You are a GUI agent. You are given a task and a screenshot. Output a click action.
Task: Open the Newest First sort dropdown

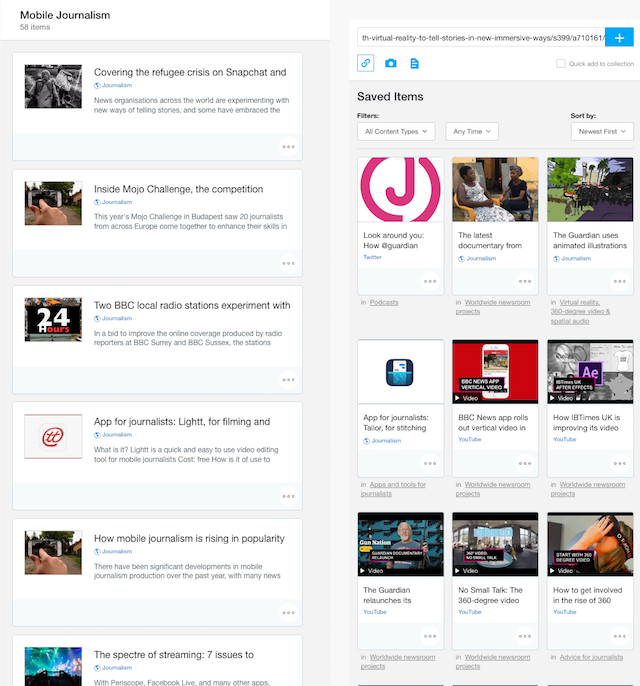(601, 131)
